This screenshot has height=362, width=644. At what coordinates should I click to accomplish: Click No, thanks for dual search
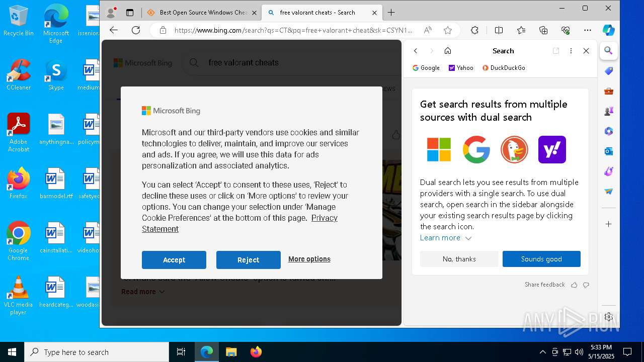(x=459, y=259)
